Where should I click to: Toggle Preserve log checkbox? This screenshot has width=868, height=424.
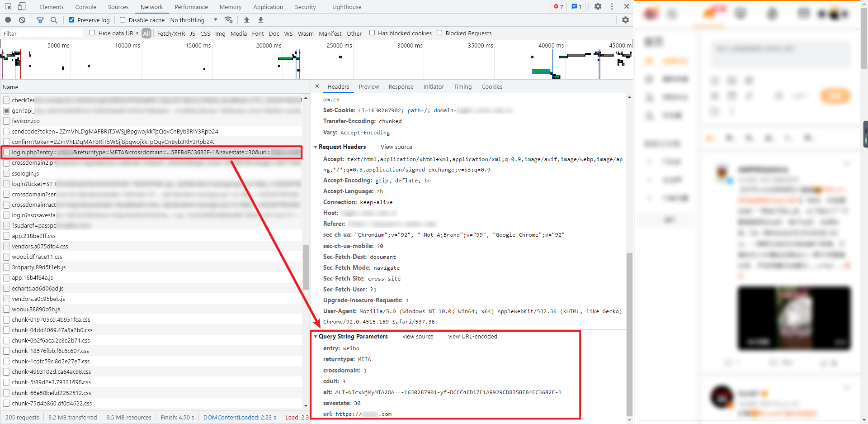71,20
